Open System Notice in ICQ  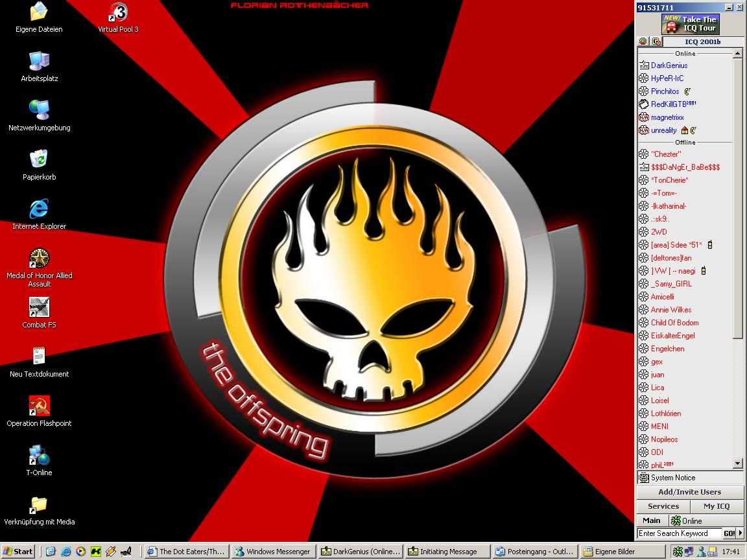click(689, 478)
